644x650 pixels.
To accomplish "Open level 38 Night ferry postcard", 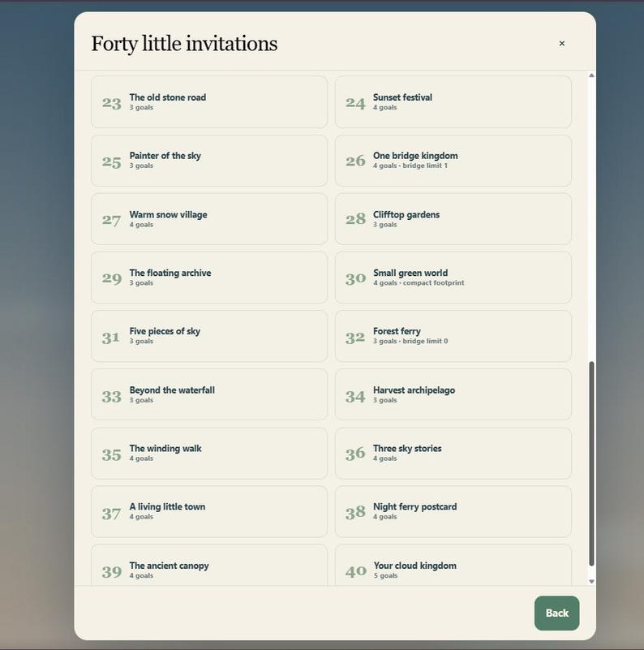I will (x=453, y=511).
